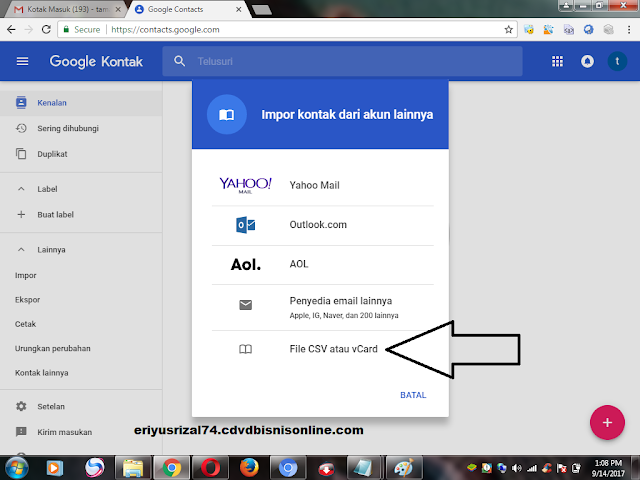Click Impor in the sidebar
This screenshot has width=640, height=480.
coord(26,276)
